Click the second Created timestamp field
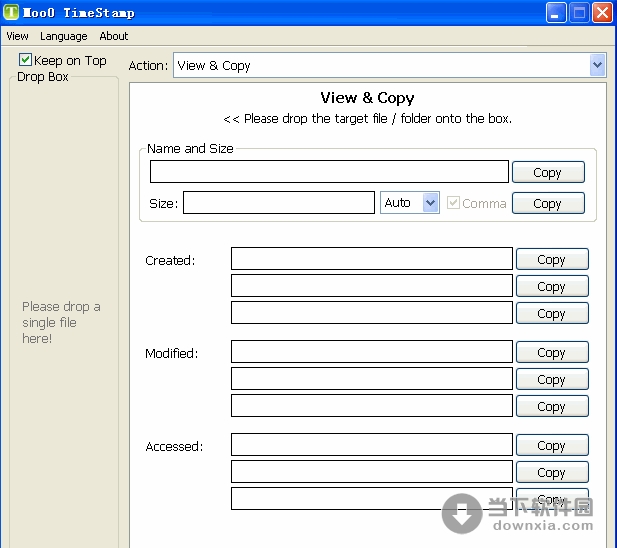The width and height of the screenshot is (617, 548). (372, 286)
